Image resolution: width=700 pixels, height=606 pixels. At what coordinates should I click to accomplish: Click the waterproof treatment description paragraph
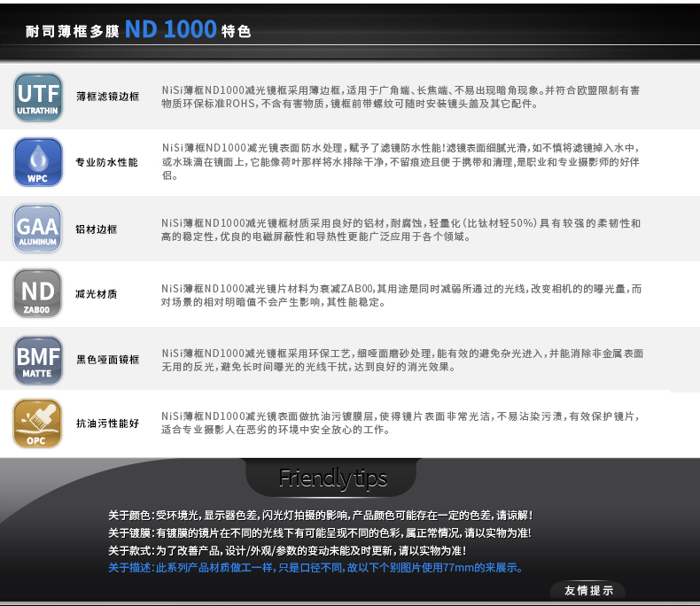tap(401, 161)
